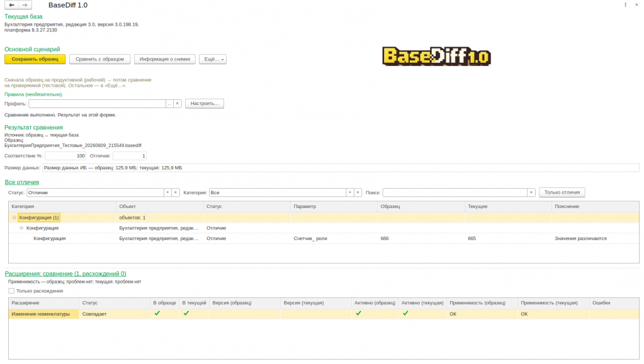Clear the Категория filter
Screen dimensions: 644x364
click(358, 192)
